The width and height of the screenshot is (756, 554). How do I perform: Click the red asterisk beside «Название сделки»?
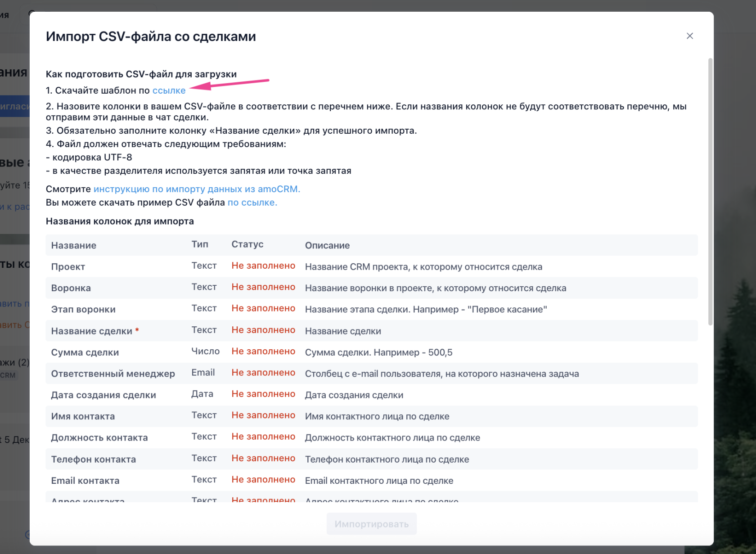[x=137, y=330]
